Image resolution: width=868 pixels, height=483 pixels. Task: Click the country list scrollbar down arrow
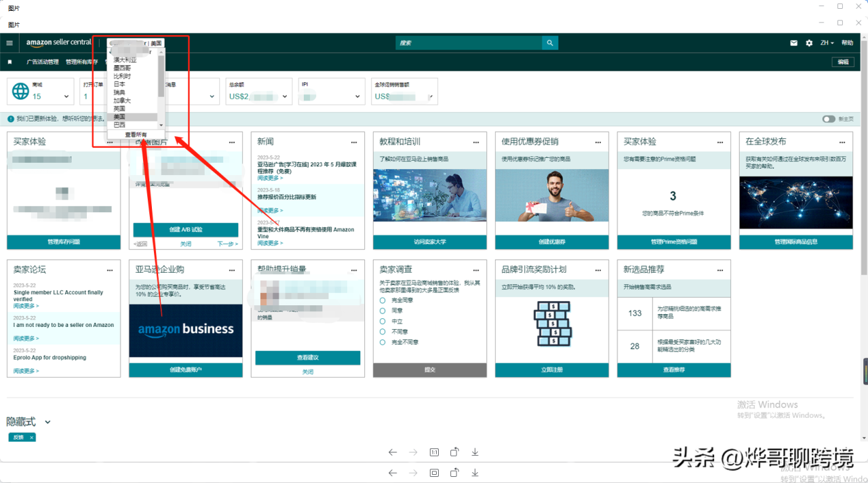161,125
